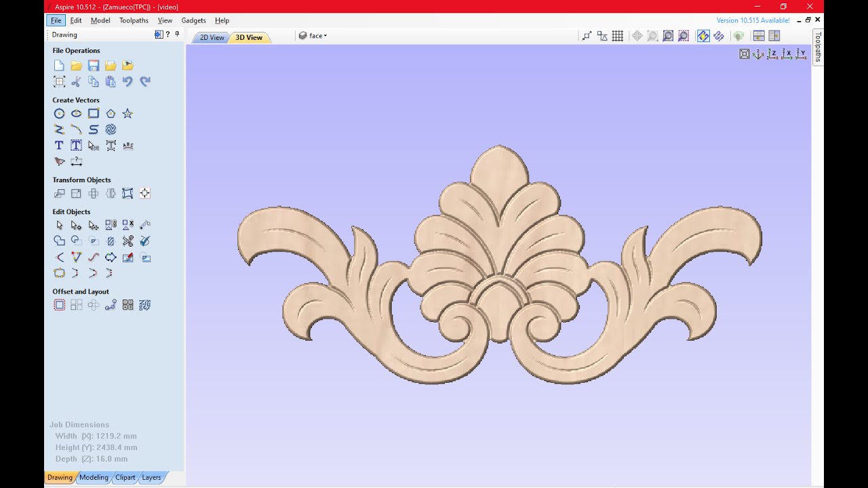
Task: Click the isometric view axes icon
Action: [x=758, y=54]
